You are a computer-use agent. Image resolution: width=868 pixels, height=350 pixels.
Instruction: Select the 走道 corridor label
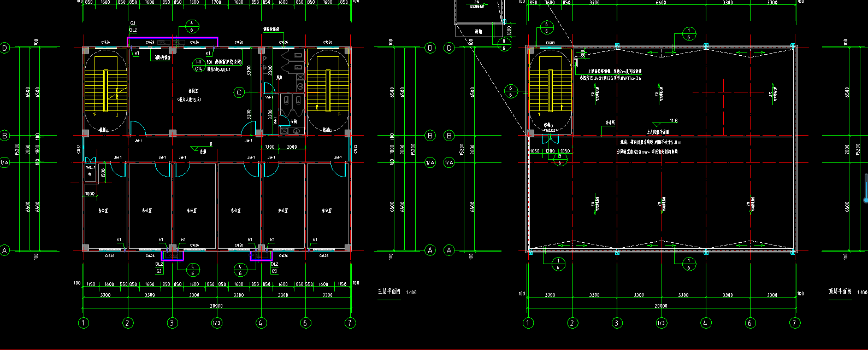(x=203, y=151)
